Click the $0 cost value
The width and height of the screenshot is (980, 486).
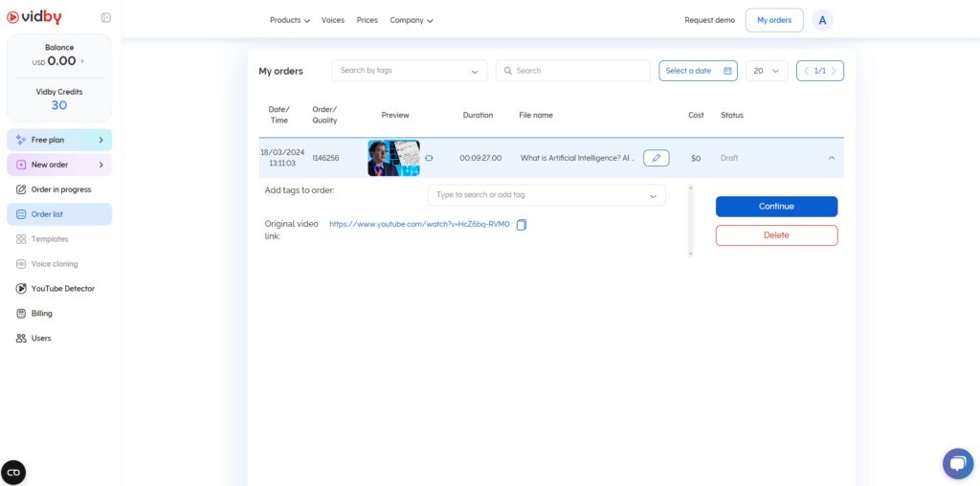click(696, 159)
